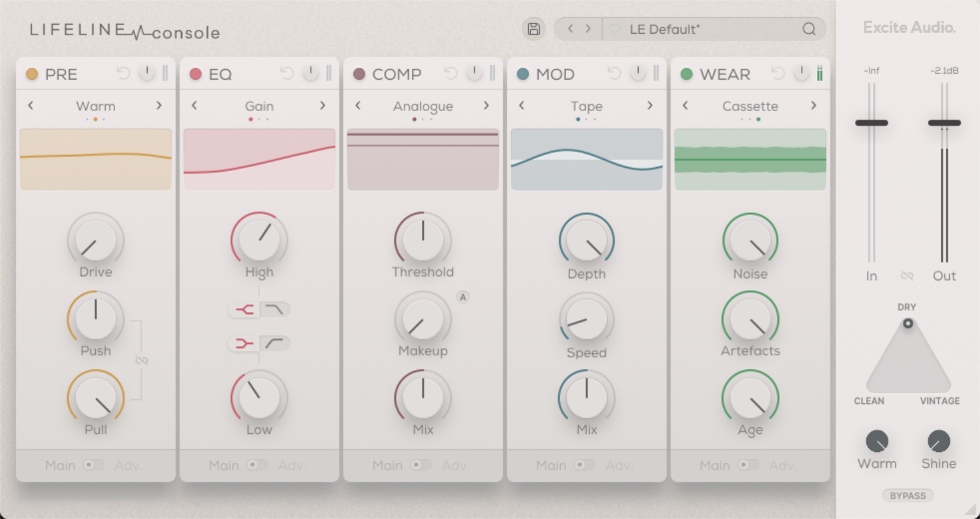Toggle the COMP module power dot
Image resolution: width=980 pixels, height=519 pixels.
[x=359, y=74]
